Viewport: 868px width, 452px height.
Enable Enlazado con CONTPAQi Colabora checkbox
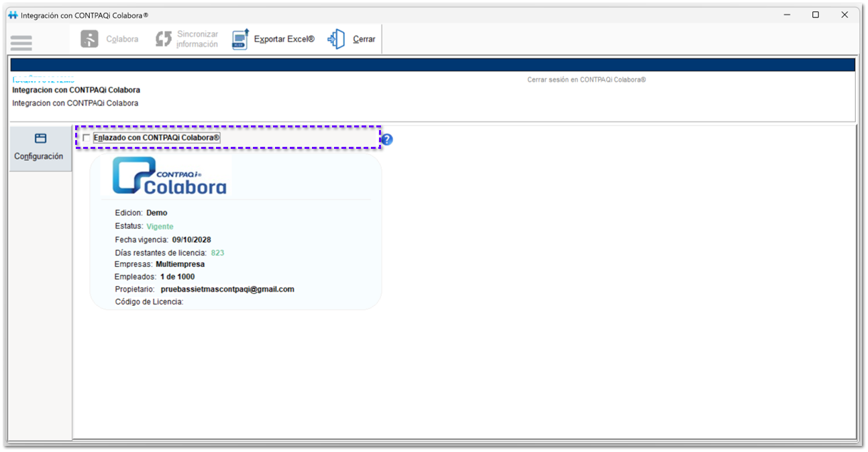pos(86,138)
